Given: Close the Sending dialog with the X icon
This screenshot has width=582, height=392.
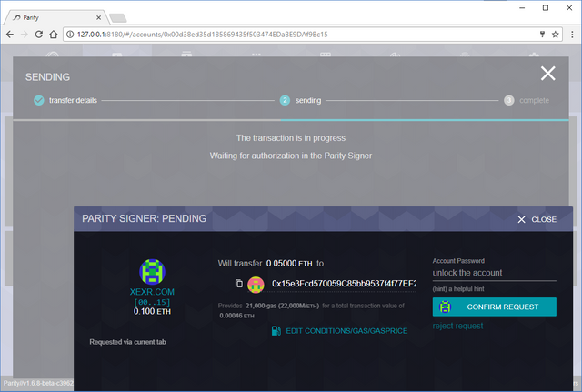Looking at the screenshot, I should pyautogui.click(x=547, y=74).
